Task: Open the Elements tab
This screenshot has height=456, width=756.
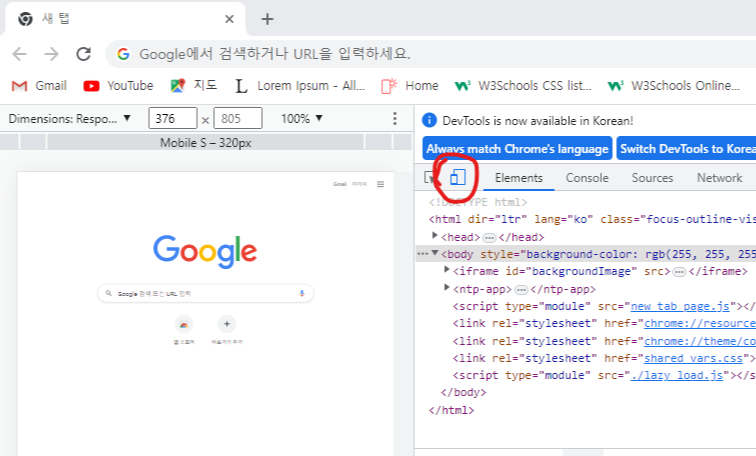Action: point(519,178)
